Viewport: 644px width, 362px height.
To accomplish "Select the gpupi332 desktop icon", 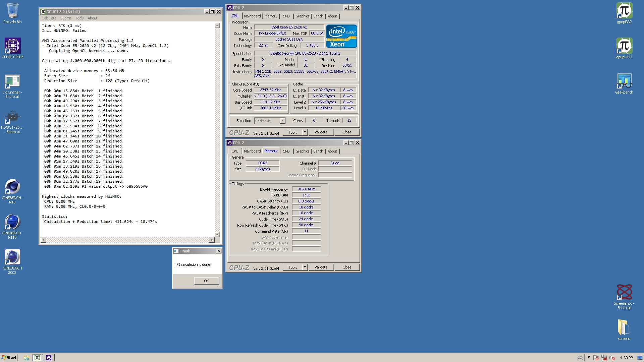I will click(x=624, y=13).
